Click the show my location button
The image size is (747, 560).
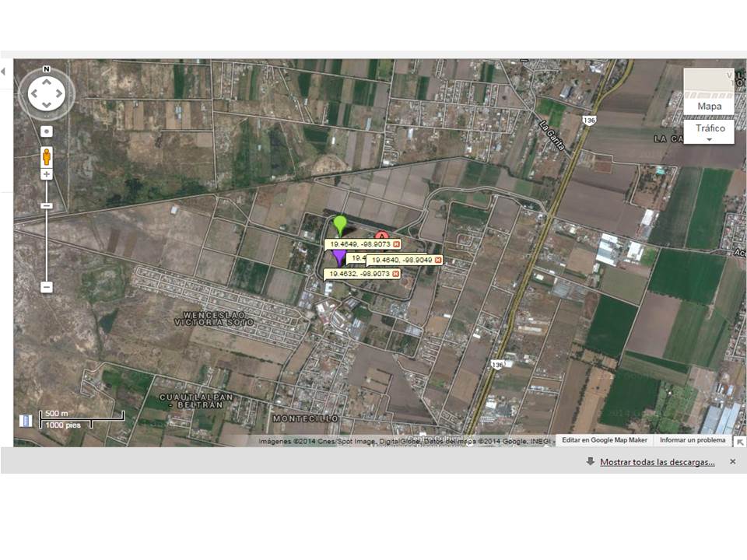(x=47, y=131)
